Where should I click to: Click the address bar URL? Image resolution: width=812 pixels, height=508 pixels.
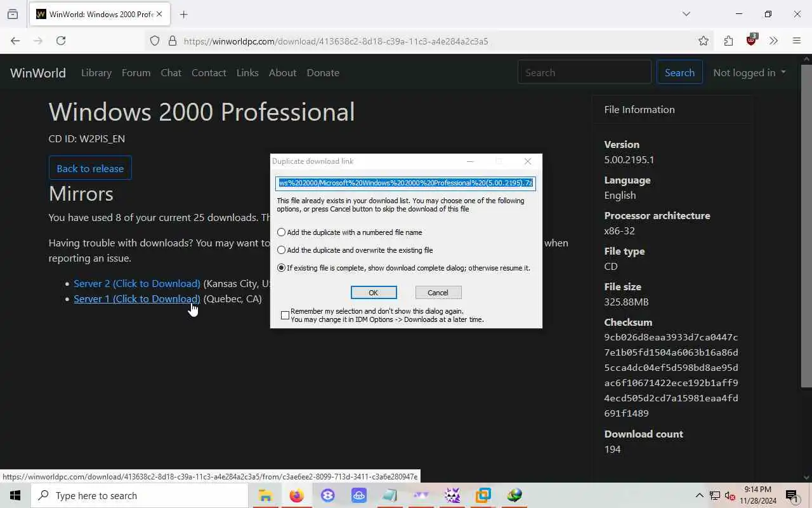pyautogui.click(x=336, y=41)
